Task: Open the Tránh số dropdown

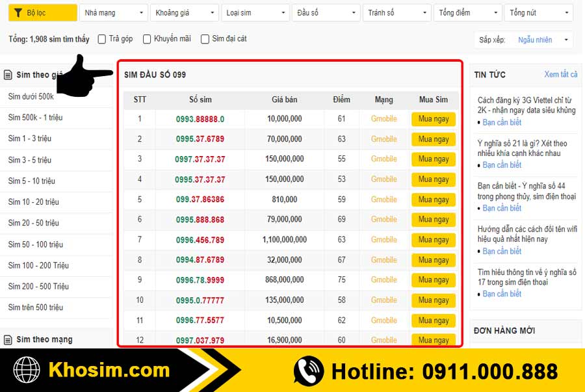Action: point(396,12)
